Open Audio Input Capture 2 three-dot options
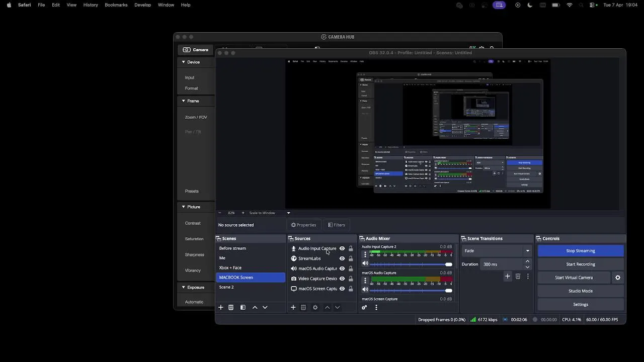 coord(365,254)
